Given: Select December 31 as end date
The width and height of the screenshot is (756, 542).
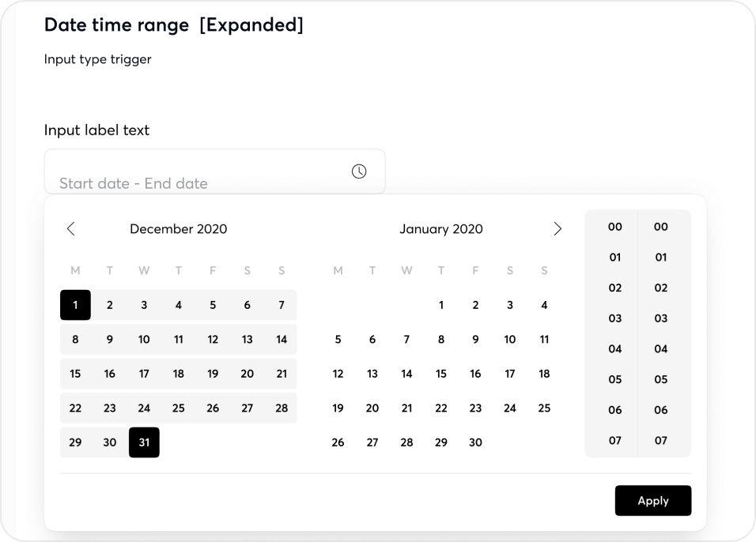Looking at the screenshot, I should click(x=144, y=442).
